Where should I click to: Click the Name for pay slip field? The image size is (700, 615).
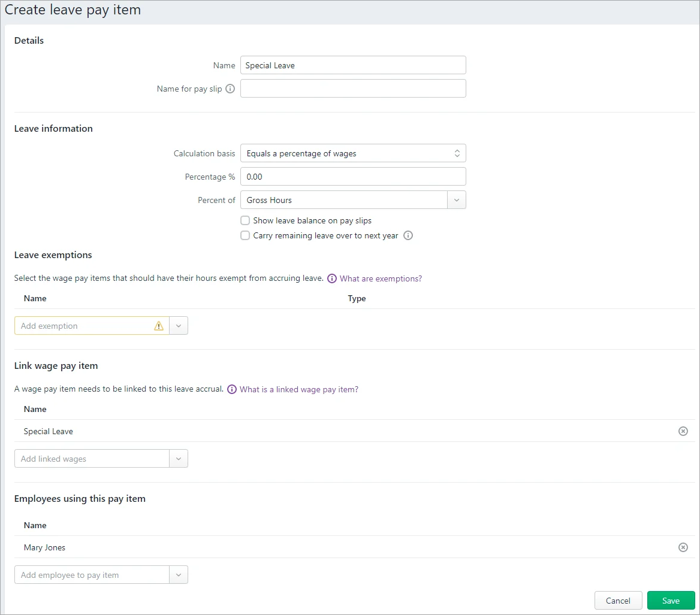353,88
